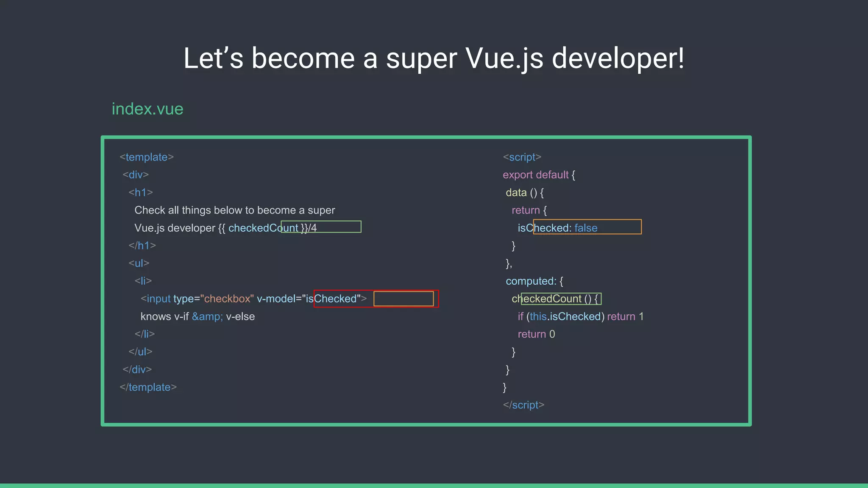This screenshot has height=488, width=868.
Task: Click the opening <template> tag line
Action: pyautogui.click(x=147, y=157)
